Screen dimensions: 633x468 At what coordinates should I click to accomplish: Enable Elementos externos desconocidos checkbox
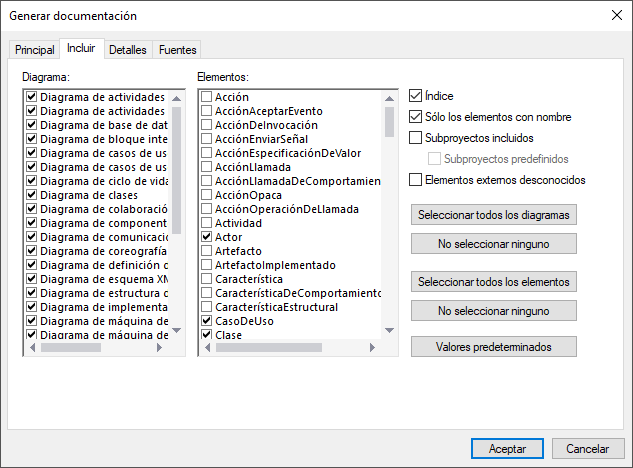[417, 180]
